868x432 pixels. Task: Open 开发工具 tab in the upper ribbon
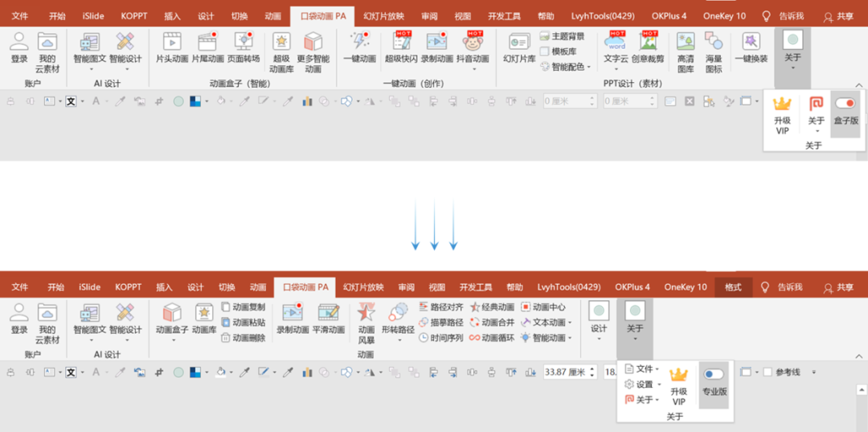click(x=504, y=16)
